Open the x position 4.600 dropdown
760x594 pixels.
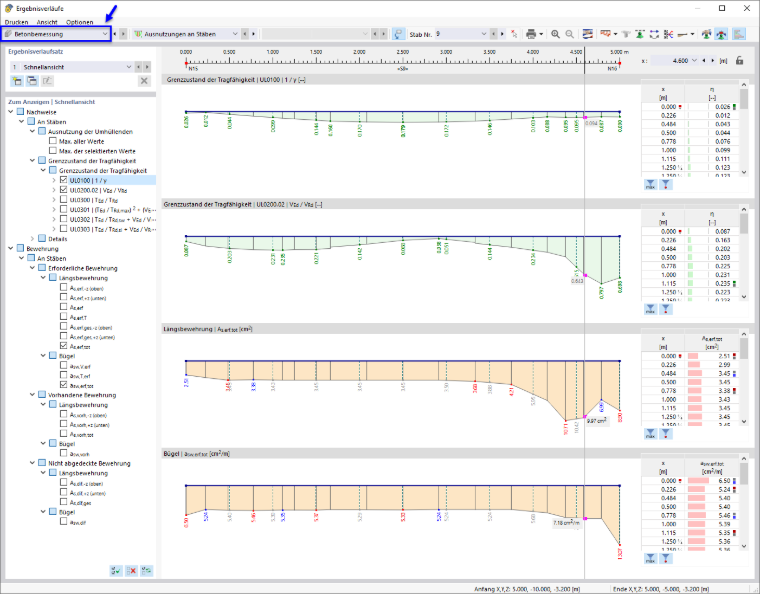(x=694, y=61)
